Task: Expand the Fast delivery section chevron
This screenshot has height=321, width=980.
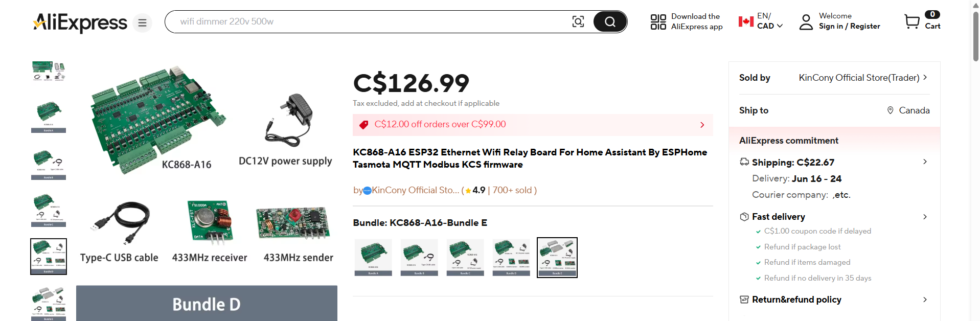Action: [924, 217]
